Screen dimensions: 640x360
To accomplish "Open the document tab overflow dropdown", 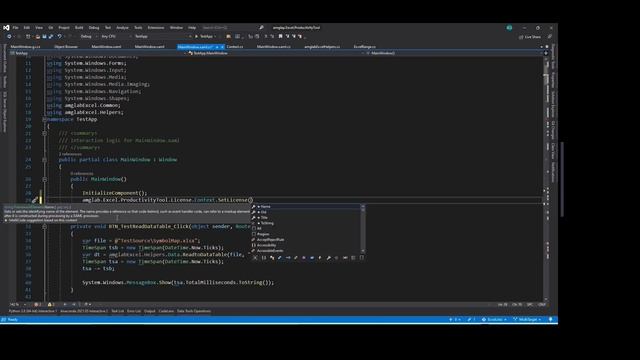I will (542, 47).
